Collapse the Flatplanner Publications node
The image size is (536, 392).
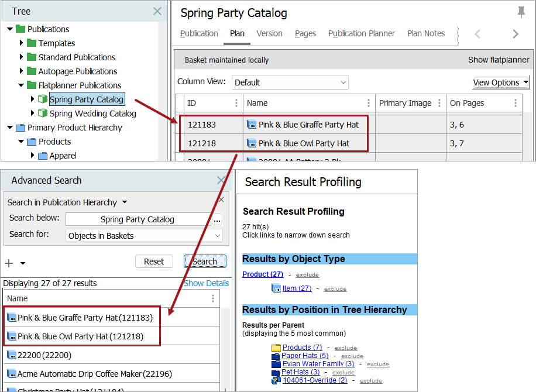click(x=22, y=85)
